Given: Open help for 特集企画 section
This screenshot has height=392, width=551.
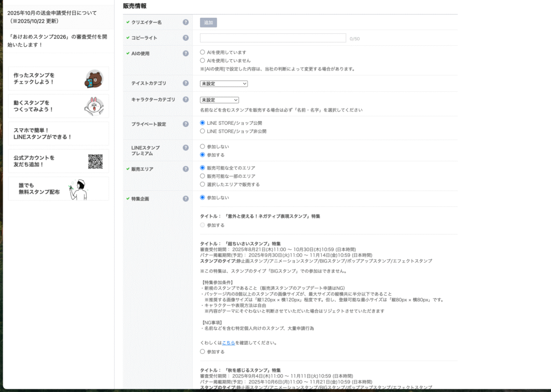Looking at the screenshot, I should [186, 197].
